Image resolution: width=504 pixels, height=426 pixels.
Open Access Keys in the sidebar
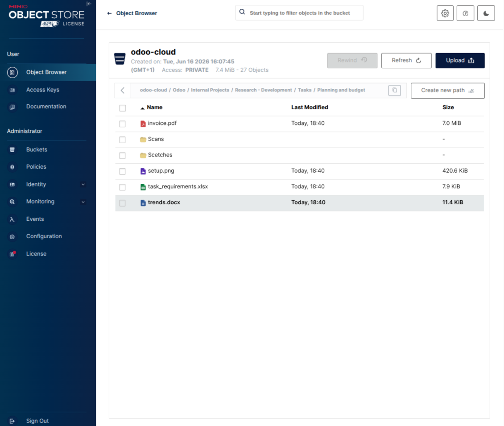click(43, 90)
